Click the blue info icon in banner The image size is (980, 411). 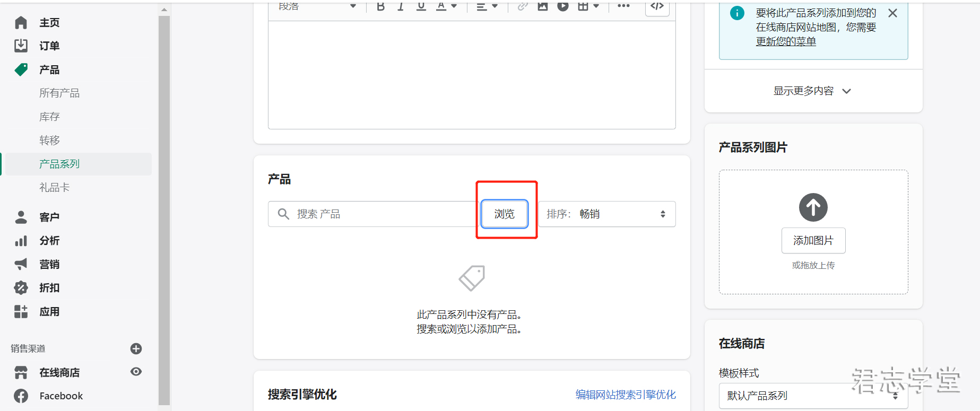click(x=737, y=13)
